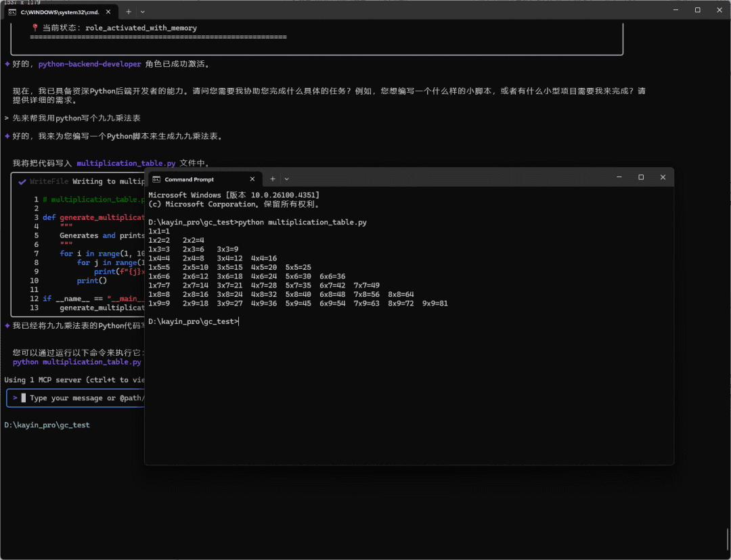The height and width of the screenshot is (560, 731).
Task: Click the '8x8=64' output value
Action: [401, 294]
